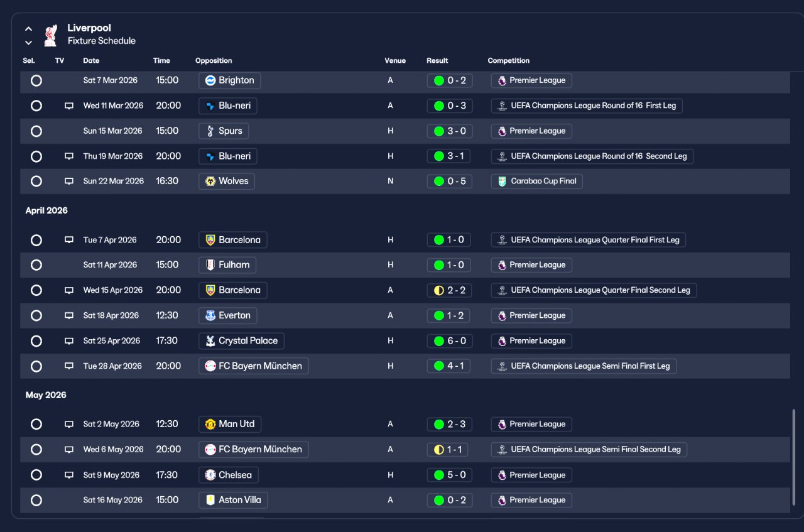Click TV icon for Everton match
This screenshot has height=532, width=804.
(x=69, y=316)
